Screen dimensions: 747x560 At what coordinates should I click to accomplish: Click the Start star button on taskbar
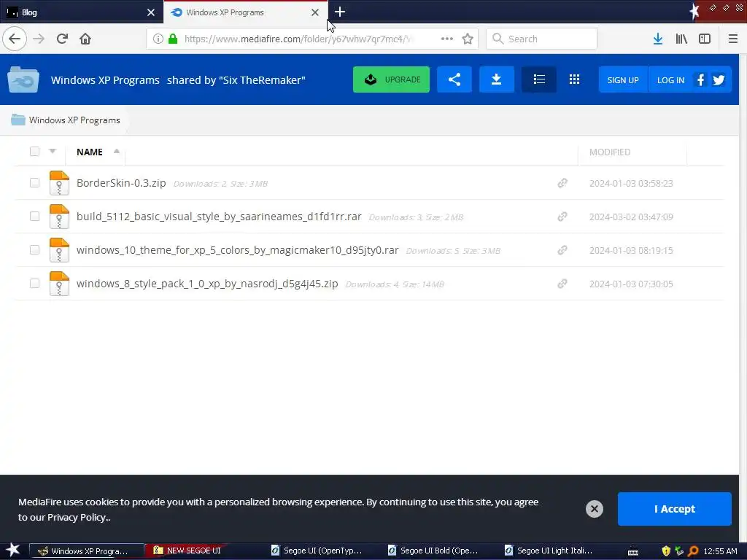[x=13, y=550]
